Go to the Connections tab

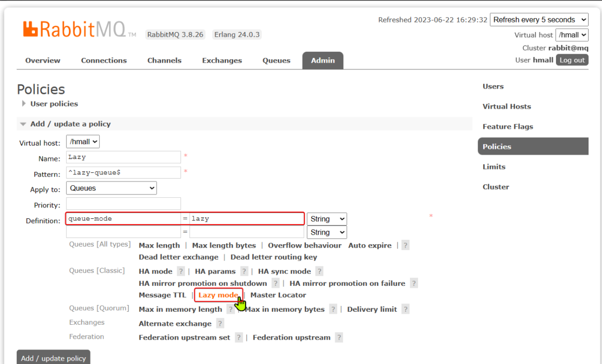coord(104,60)
